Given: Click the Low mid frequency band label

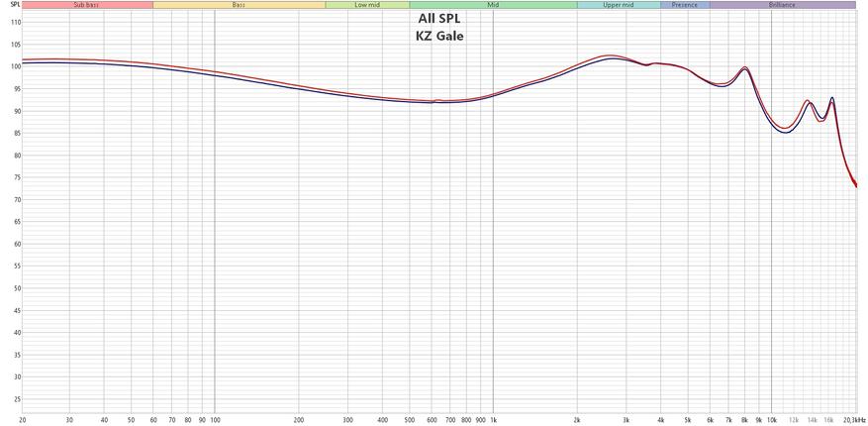Looking at the screenshot, I should pyautogui.click(x=367, y=4).
